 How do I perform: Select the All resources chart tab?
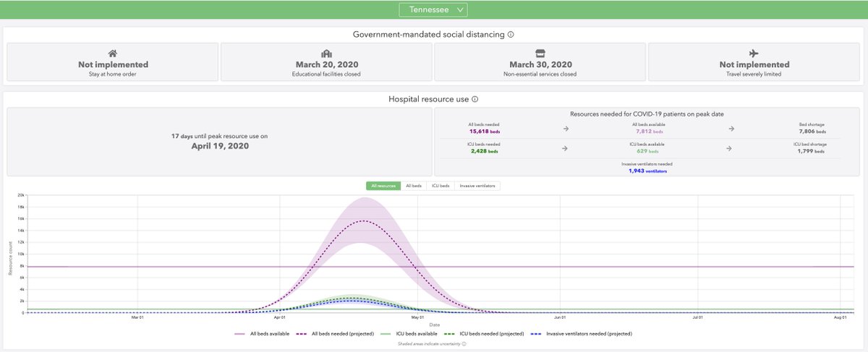point(383,186)
